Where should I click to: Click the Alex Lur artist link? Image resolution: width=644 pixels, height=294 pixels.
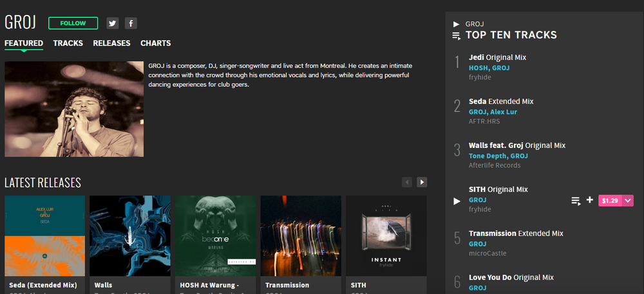[504, 111]
